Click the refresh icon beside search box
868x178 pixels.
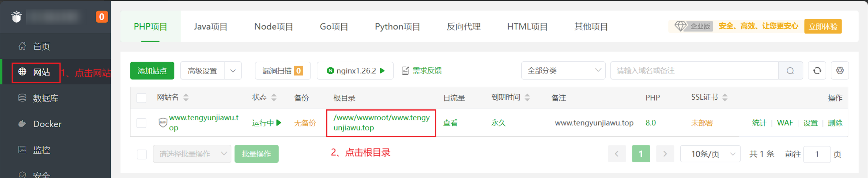(817, 71)
